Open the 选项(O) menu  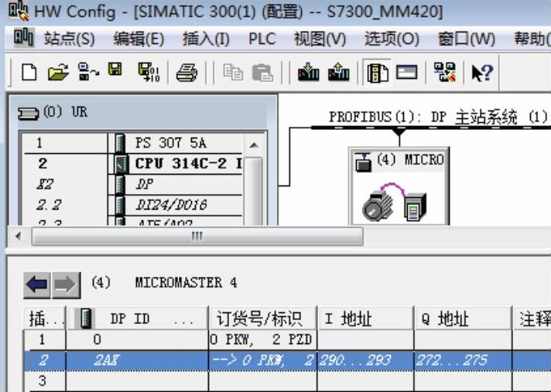click(392, 38)
